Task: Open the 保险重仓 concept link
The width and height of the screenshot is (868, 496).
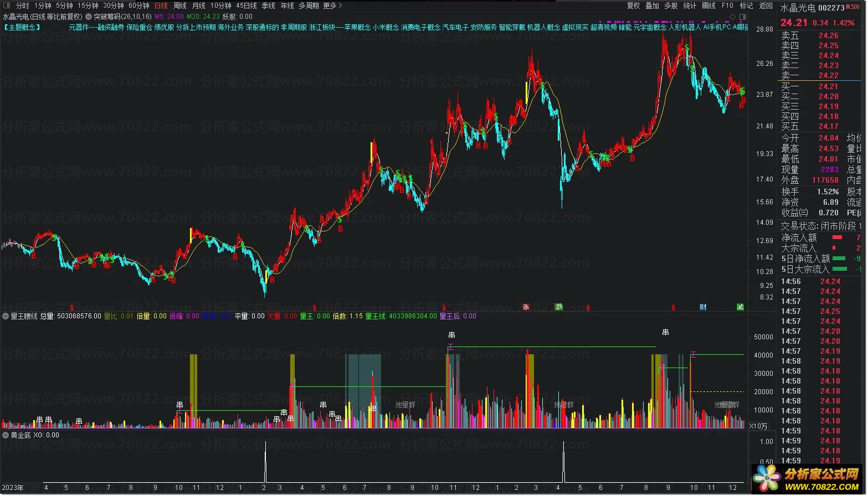Action: (x=140, y=27)
